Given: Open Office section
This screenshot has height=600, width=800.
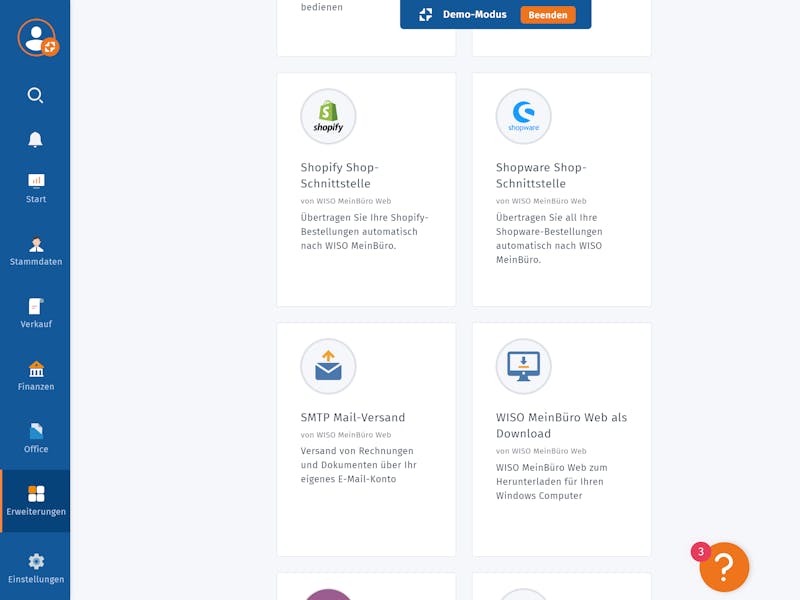Looking at the screenshot, I should tap(36, 438).
